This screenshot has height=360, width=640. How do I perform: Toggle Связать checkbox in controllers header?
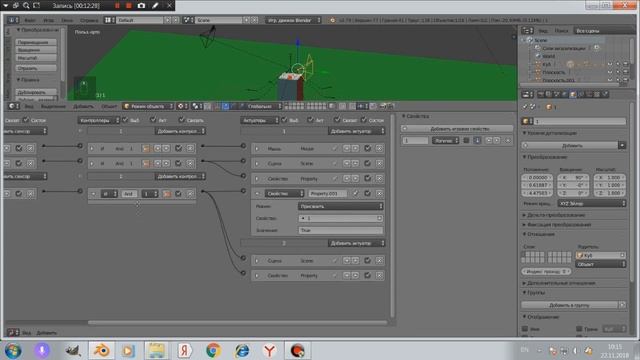click(182, 120)
